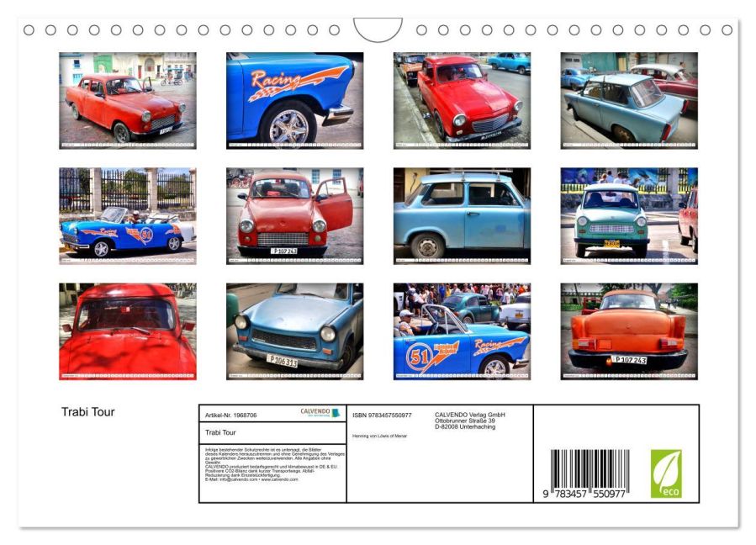Open the red car roof close-up photo
This screenshot has height=545, width=756.
coord(127,331)
